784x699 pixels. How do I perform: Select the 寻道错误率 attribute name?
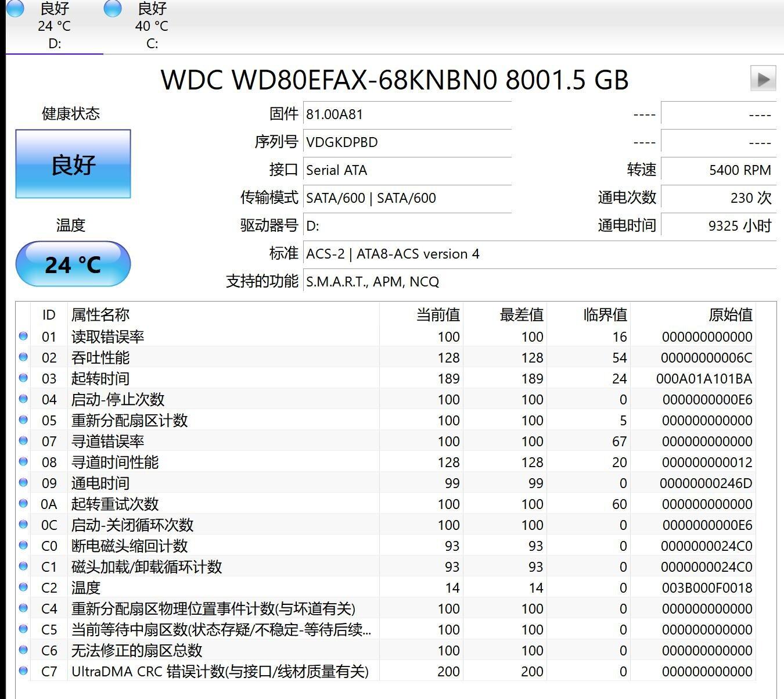click(107, 441)
